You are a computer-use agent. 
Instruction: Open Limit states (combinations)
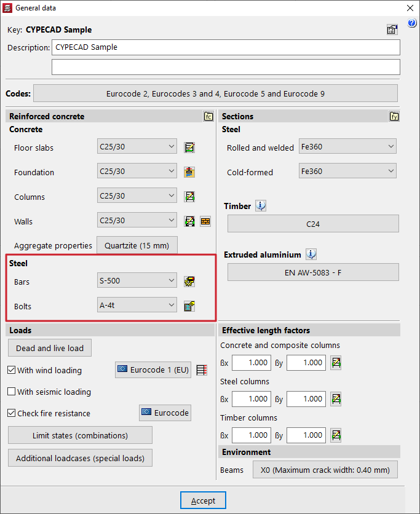click(x=80, y=435)
